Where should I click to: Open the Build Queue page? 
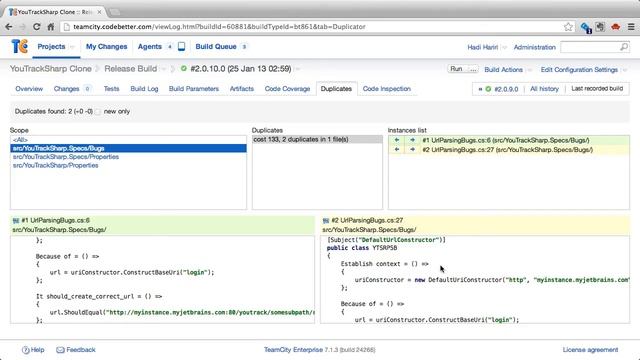(x=216, y=47)
